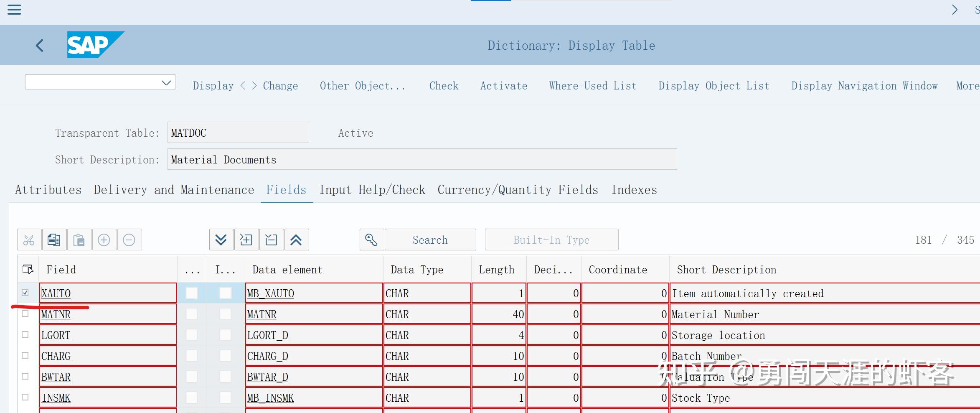Delete the selected row with minus icon

point(129,240)
